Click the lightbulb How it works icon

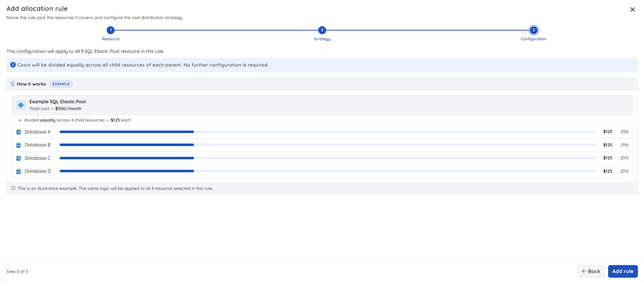tap(13, 84)
